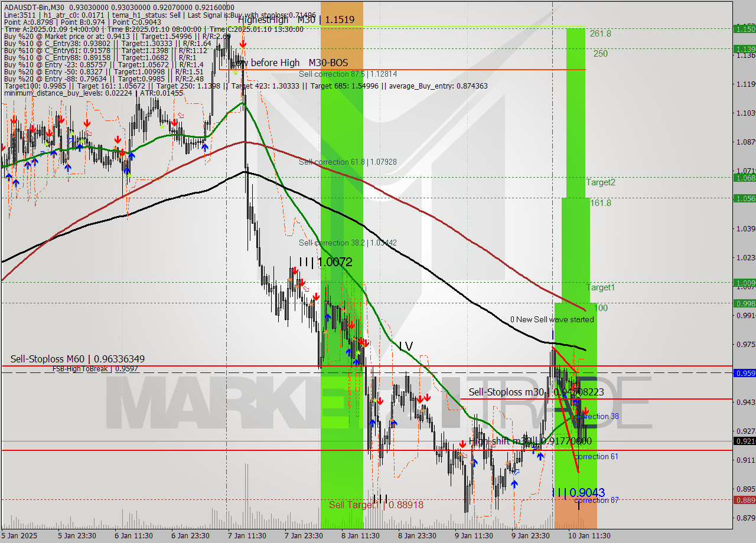The height and width of the screenshot is (543, 756).
Task: Click the '161.8' Fibonacci level label
Action: click(x=601, y=203)
